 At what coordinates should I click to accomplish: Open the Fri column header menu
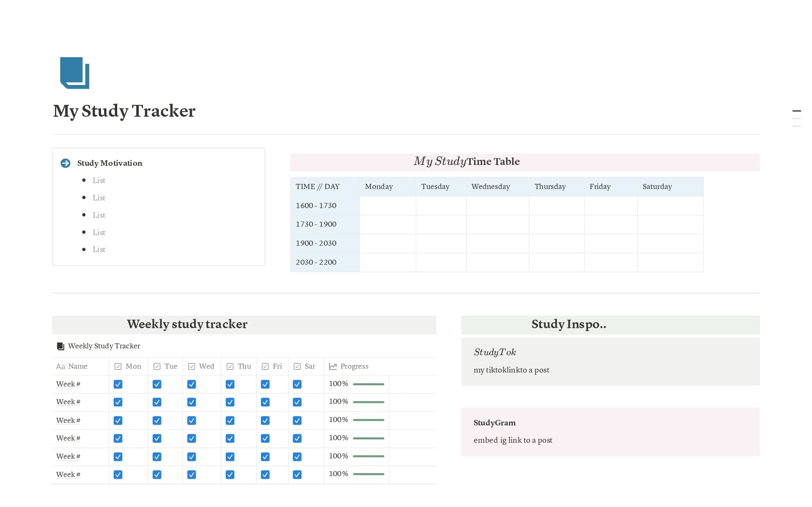tap(272, 367)
